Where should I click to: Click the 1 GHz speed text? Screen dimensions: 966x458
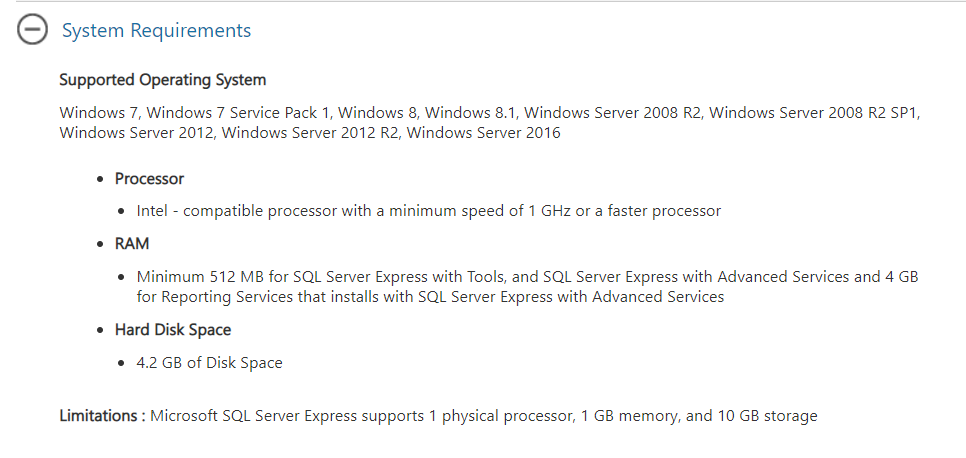[550, 211]
